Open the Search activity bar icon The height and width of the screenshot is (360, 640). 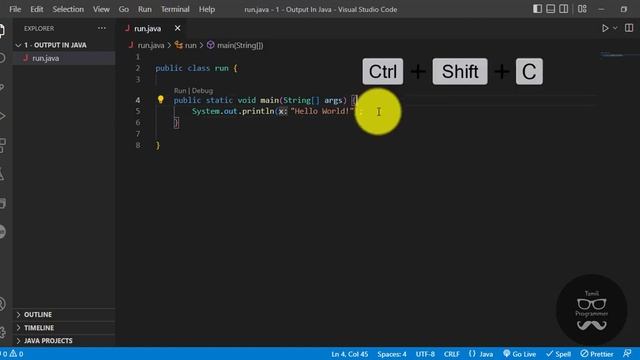point(2,58)
